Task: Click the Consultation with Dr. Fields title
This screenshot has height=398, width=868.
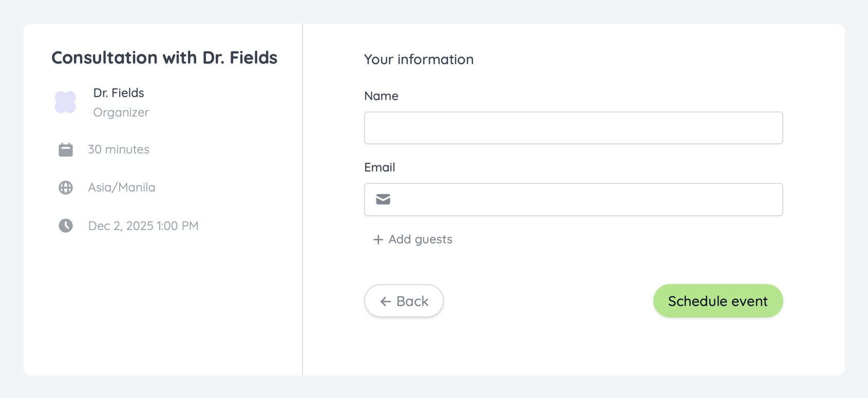Action: [x=164, y=58]
